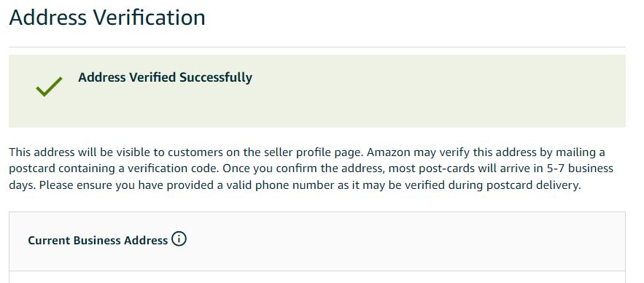Click the Current Business Address label

point(98,240)
